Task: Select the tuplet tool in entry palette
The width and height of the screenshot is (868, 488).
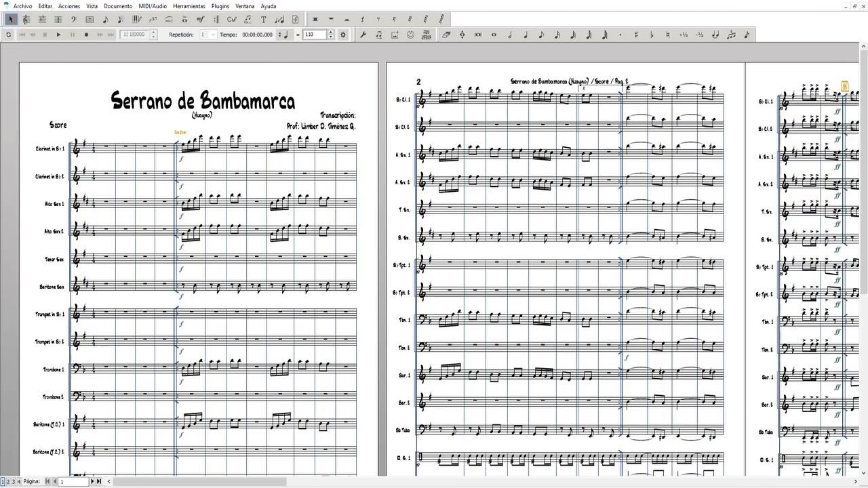Action: (731, 35)
